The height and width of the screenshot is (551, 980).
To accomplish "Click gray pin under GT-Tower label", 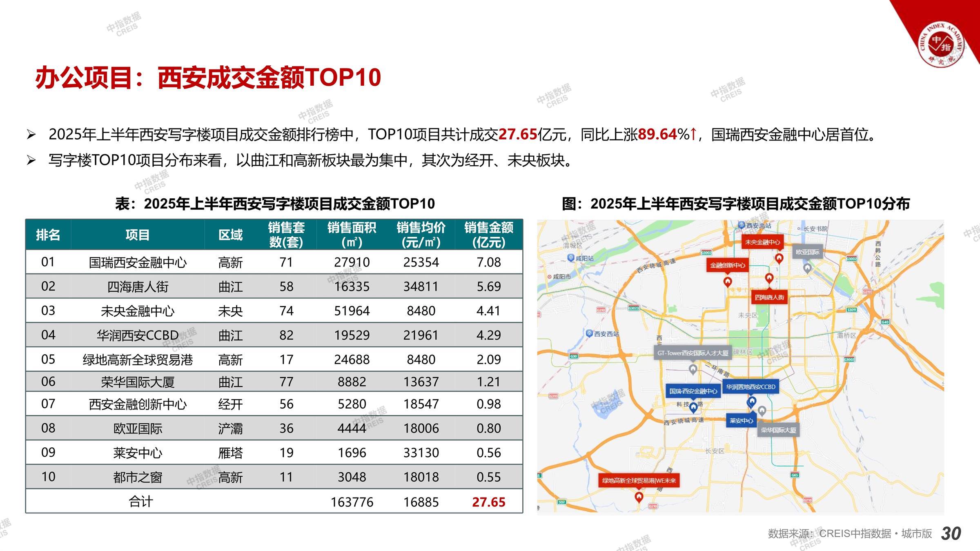I will tap(693, 369).
